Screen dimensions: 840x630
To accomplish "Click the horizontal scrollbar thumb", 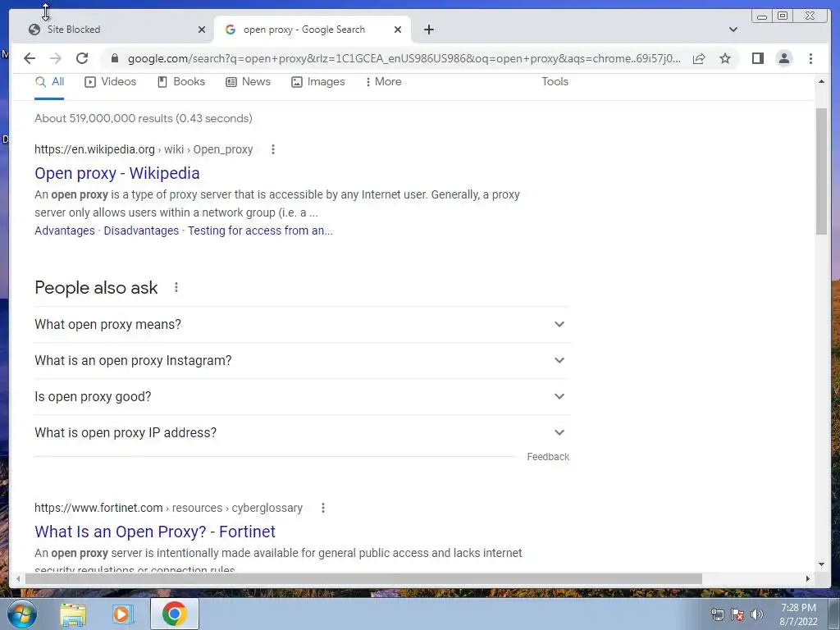I will click(x=363, y=578).
